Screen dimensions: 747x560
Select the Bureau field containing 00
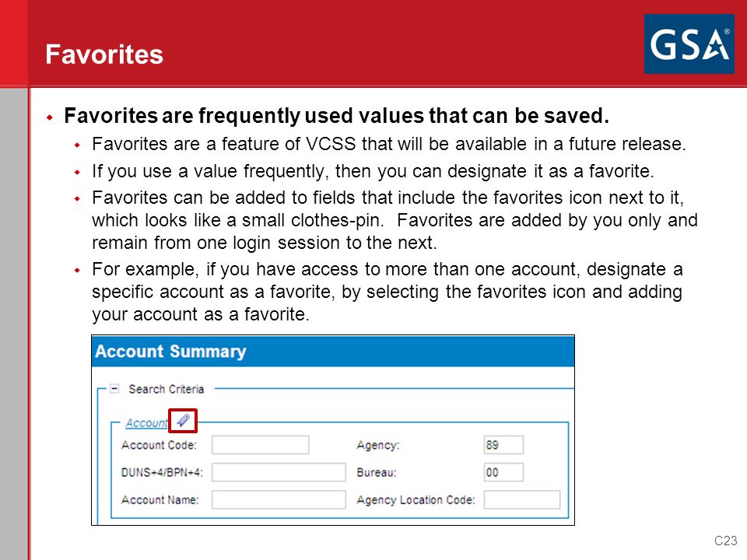tap(503, 472)
